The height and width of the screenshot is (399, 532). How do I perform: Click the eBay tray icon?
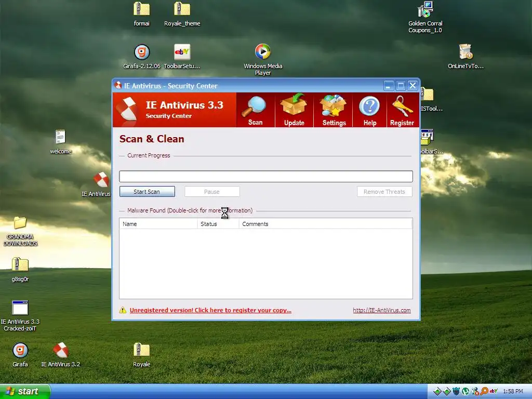(x=494, y=391)
